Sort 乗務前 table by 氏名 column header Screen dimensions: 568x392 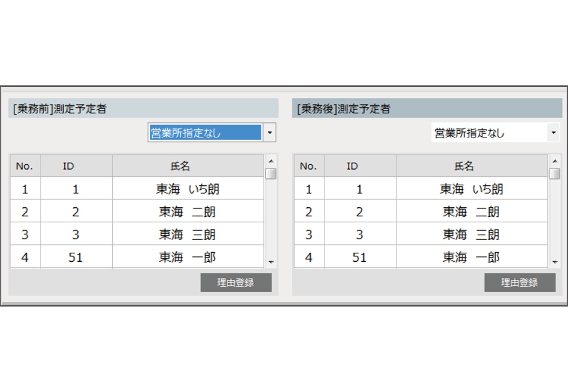click(188, 166)
